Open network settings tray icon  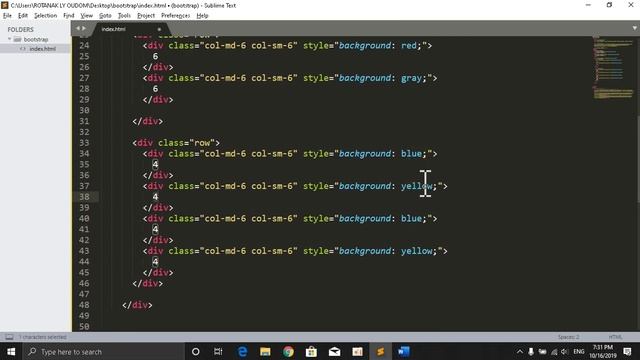(554, 351)
